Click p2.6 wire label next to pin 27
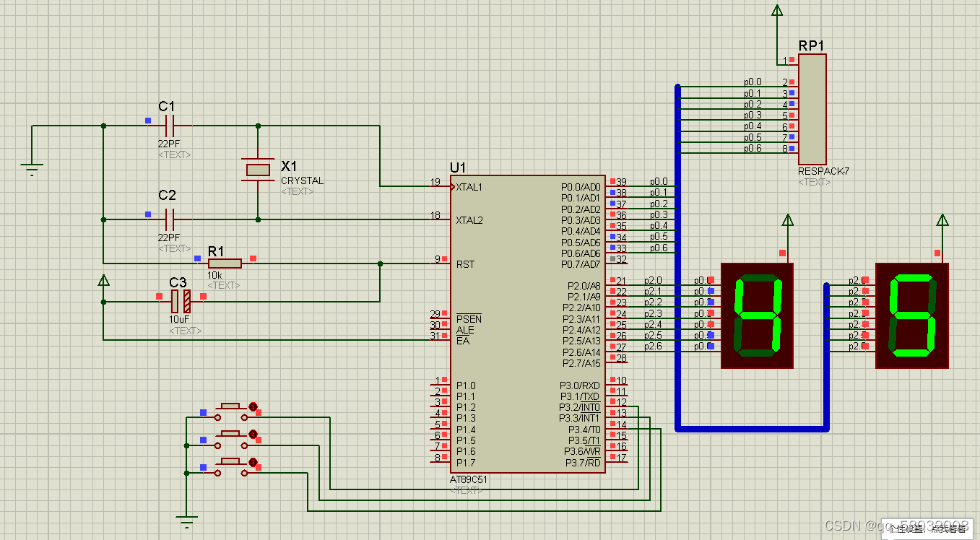Viewport: 980px width, 540px height. point(653,347)
